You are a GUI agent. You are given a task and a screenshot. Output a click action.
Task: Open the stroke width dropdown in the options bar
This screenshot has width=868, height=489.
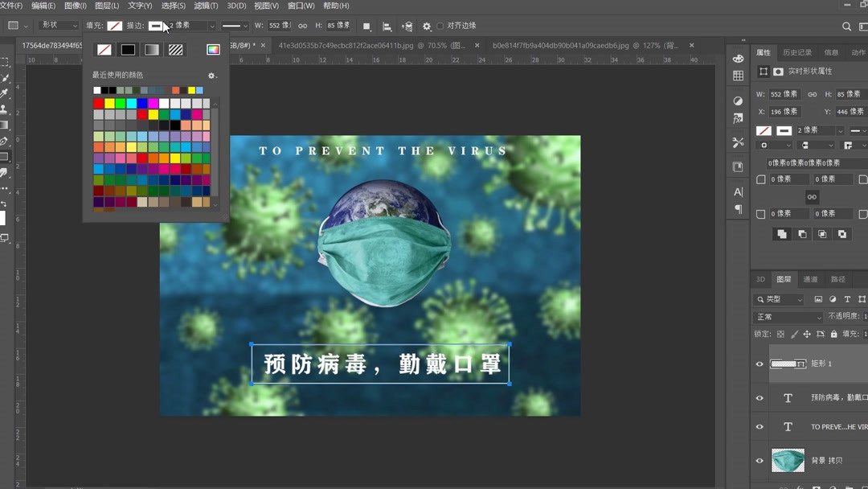tap(212, 25)
